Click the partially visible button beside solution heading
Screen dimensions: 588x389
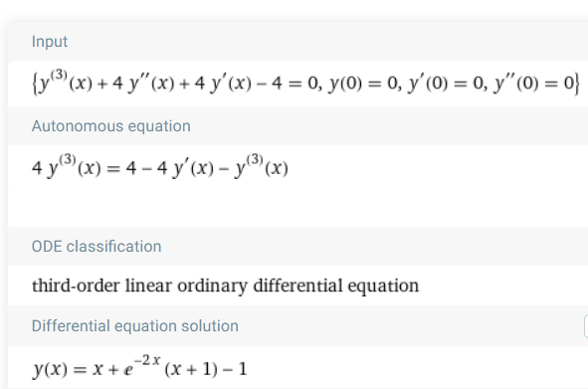(x=586, y=326)
